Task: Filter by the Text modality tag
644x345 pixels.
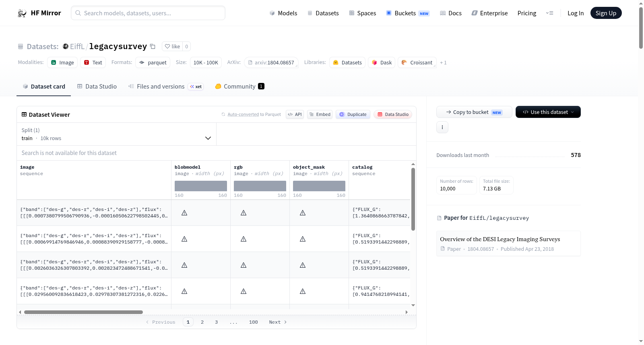Action: click(x=93, y=62)
